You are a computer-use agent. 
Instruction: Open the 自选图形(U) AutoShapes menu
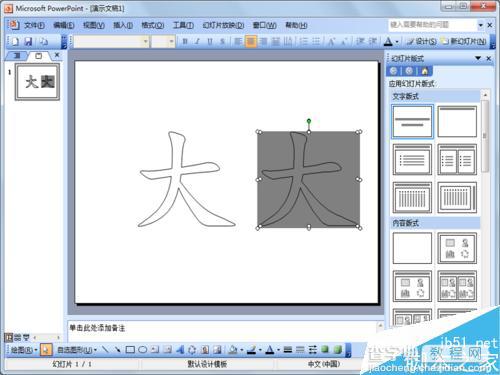pos(77,350)
